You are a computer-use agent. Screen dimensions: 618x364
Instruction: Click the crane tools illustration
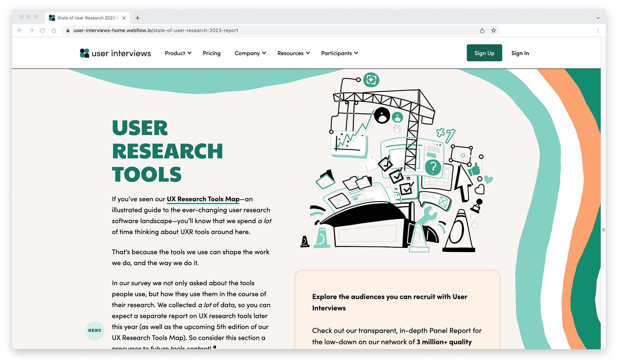pos(397,162)
